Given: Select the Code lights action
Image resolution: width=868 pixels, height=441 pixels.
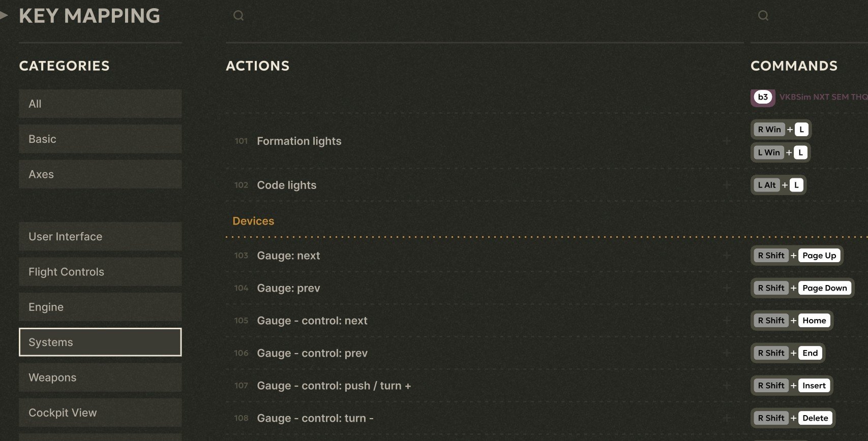Looking at the screenshot, I should coord(287,185).
